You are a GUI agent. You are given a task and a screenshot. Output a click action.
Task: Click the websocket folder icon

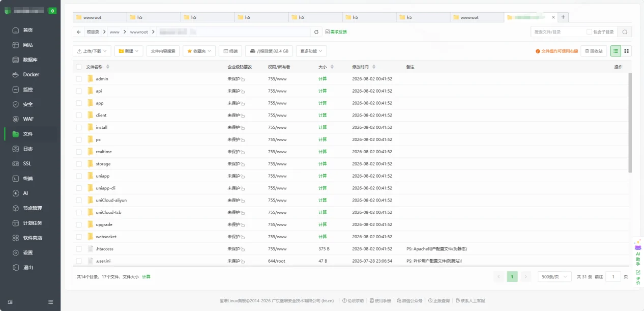[91, 237]
